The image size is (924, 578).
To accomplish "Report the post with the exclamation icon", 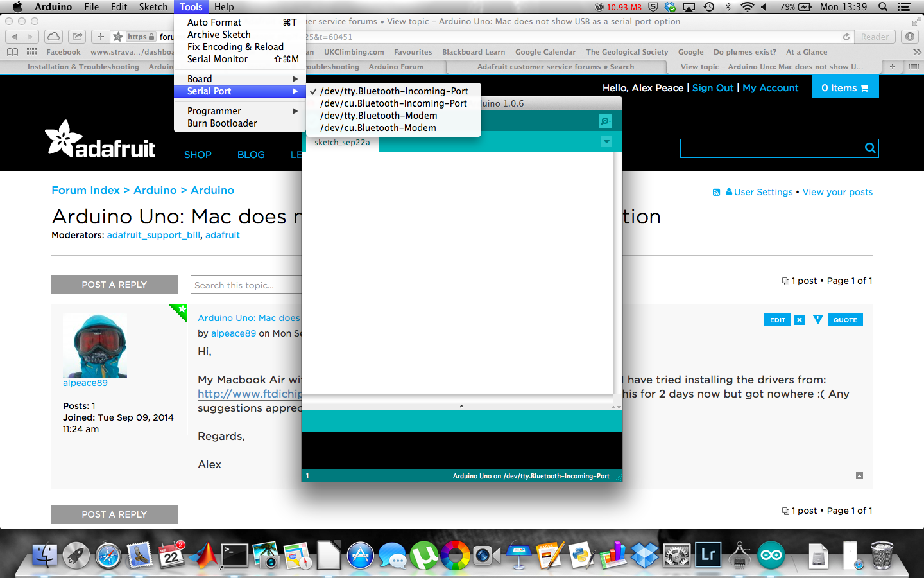I will point(817,319).
